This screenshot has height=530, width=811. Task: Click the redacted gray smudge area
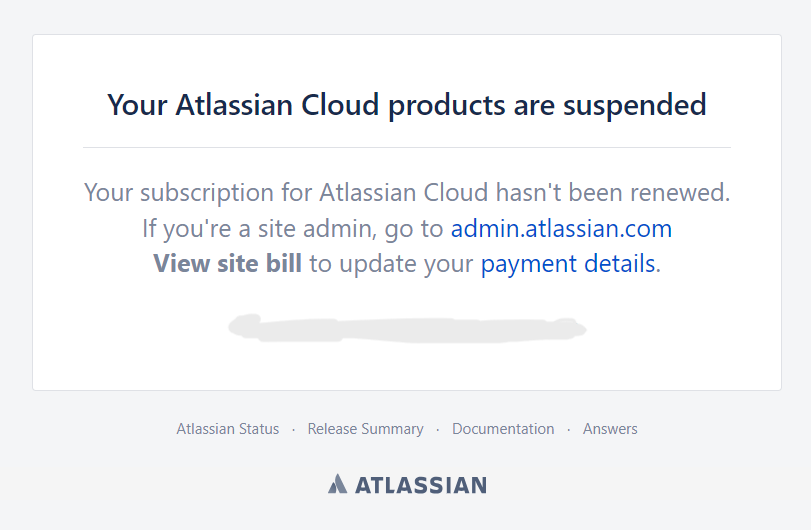click(407, 328)
